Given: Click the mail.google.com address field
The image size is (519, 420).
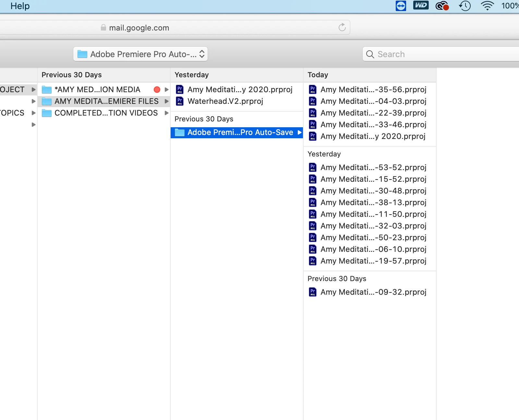Looking at the screenshot, I should 175,28.
